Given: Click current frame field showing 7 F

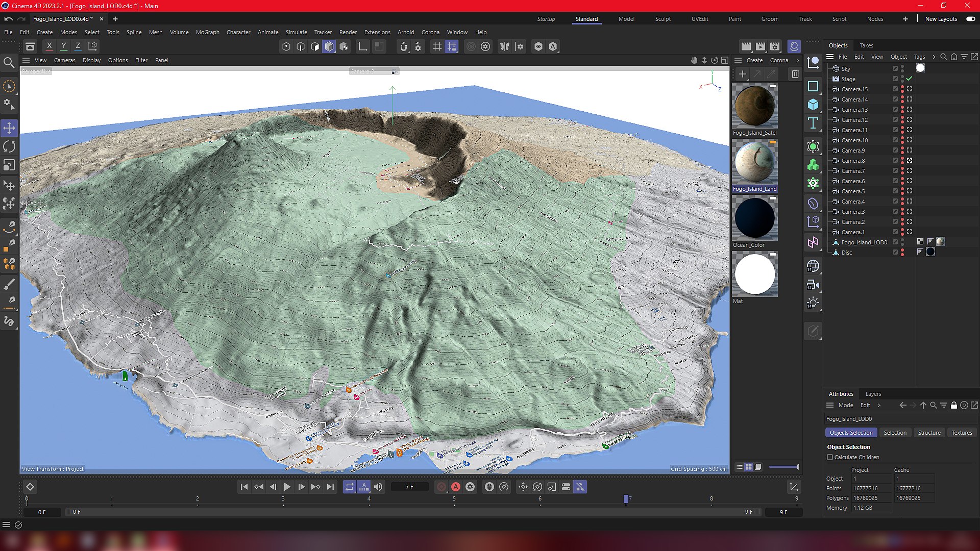Looking at the screenshot, I should tap(409, 487).
